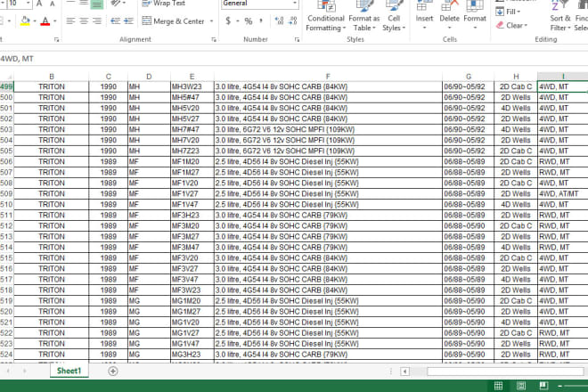Open the Fill dropdown

(509, 12)
